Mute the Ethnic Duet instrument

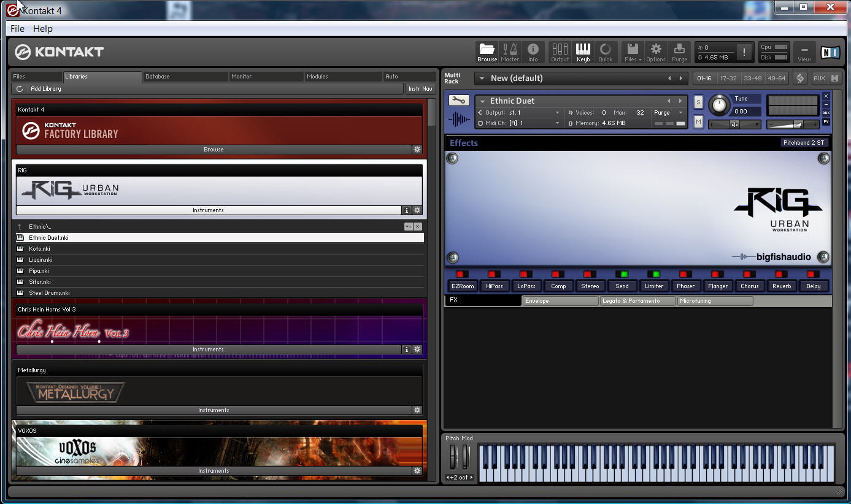698,122
